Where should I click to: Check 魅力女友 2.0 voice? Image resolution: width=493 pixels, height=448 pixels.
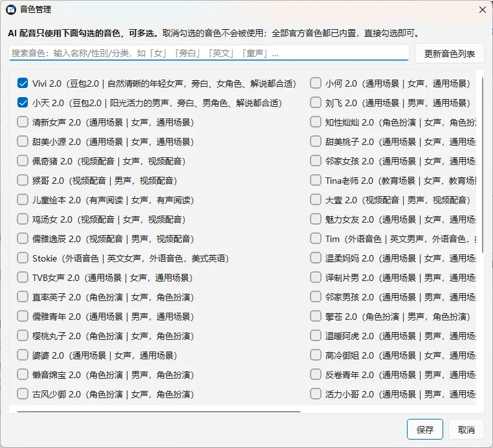pyautogui.click(x=315, y=219)
